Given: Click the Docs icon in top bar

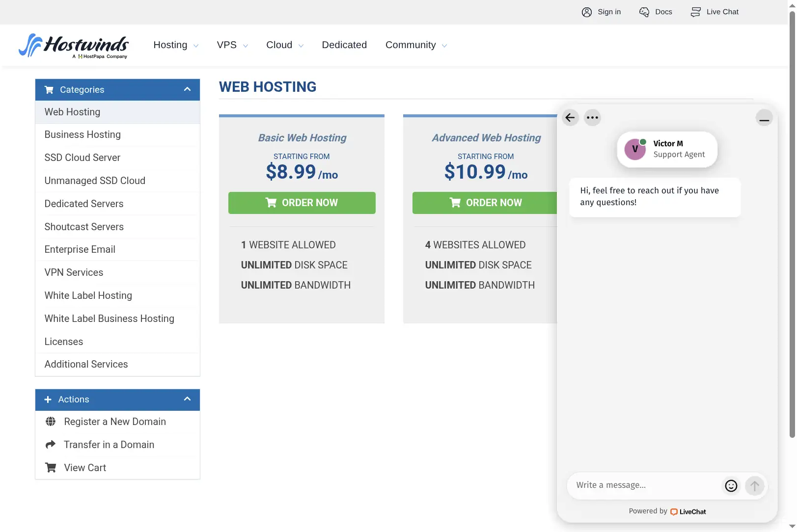Looking at the screenshot, I should click(644, 12).
